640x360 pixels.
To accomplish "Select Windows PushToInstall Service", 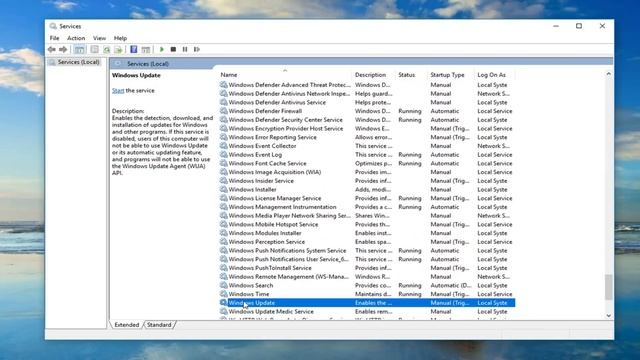I will (367, 268).
